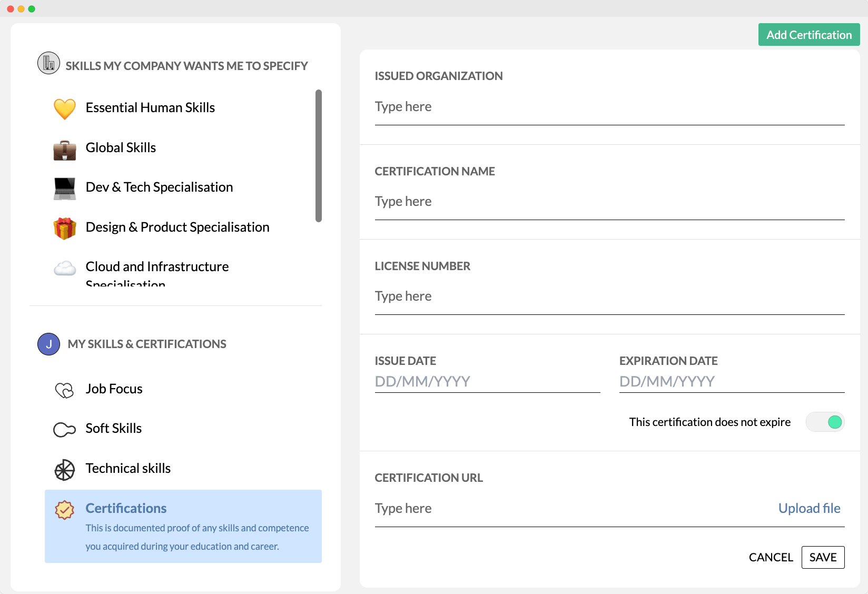868x594 pixels.
Task: Click into the Certification Name field
Action: click(609, 202)
